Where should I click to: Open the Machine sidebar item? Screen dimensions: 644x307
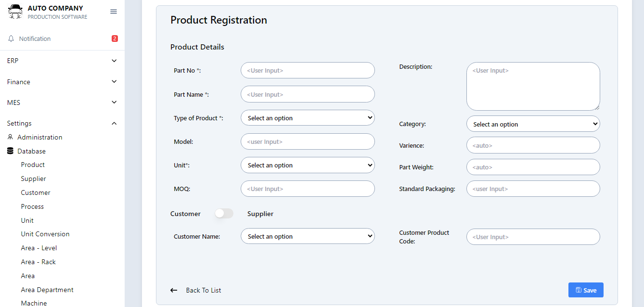point(34,303)
